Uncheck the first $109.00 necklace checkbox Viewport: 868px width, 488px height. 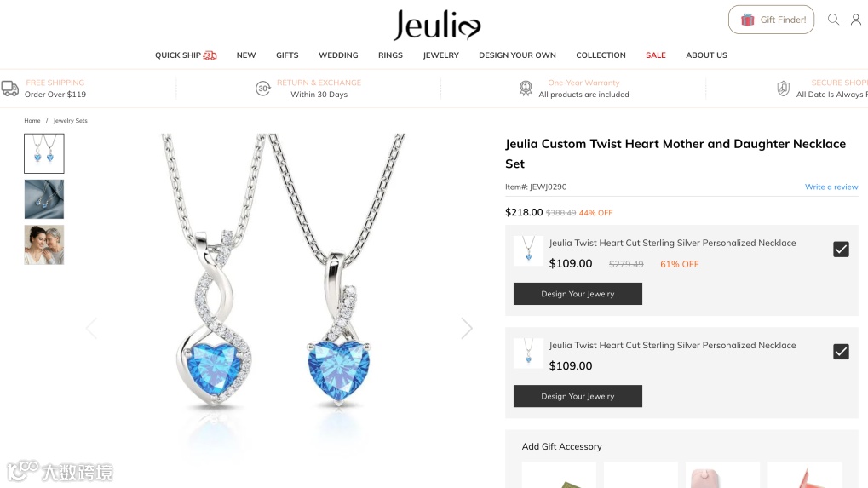(x=841, y=249)
